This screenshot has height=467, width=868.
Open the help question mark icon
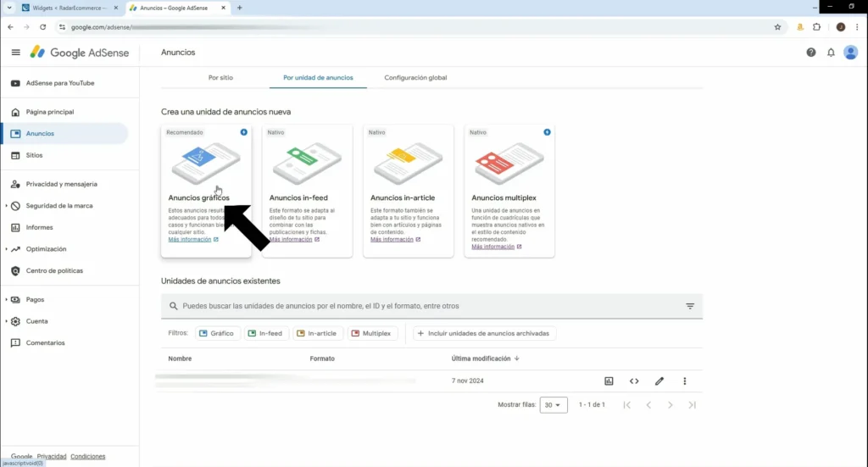click(x=811, y=53)
